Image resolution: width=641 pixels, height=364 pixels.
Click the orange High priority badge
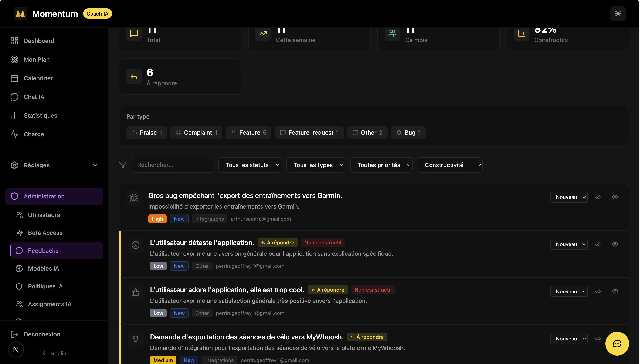[x=157, y=219]
